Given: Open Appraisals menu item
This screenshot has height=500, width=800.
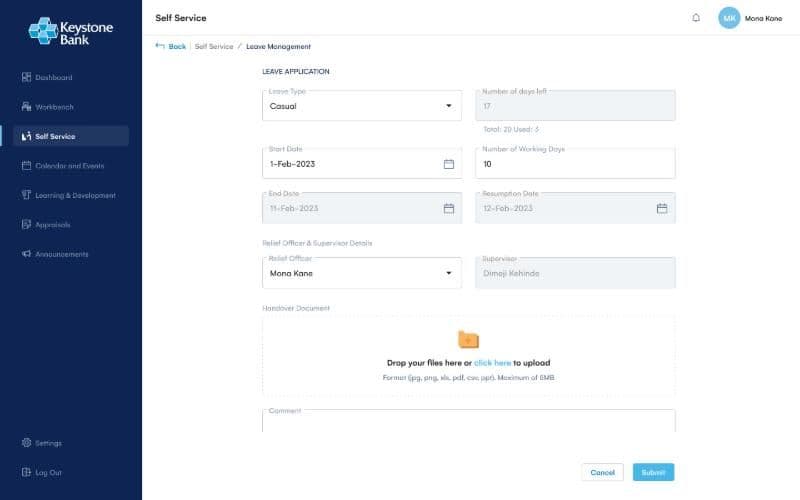Looking at the screenshot, I should tap(71, 224).
